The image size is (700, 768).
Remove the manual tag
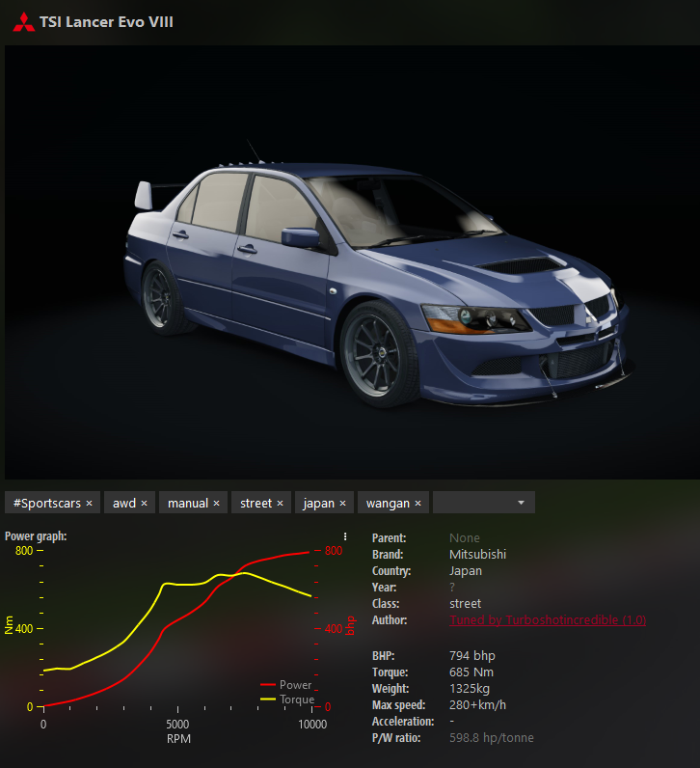tap(216, 503)
